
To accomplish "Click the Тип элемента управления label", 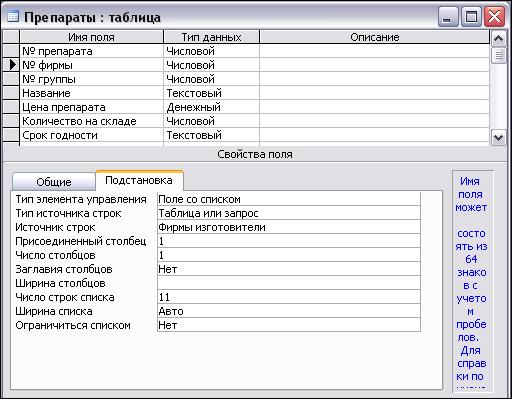I will (81, 199).
